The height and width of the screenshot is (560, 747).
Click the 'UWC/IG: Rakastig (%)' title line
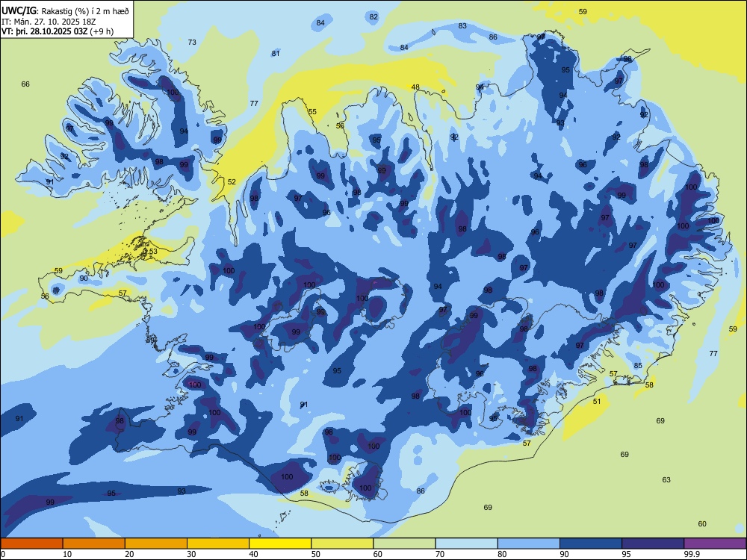click(x=65, y=11)
